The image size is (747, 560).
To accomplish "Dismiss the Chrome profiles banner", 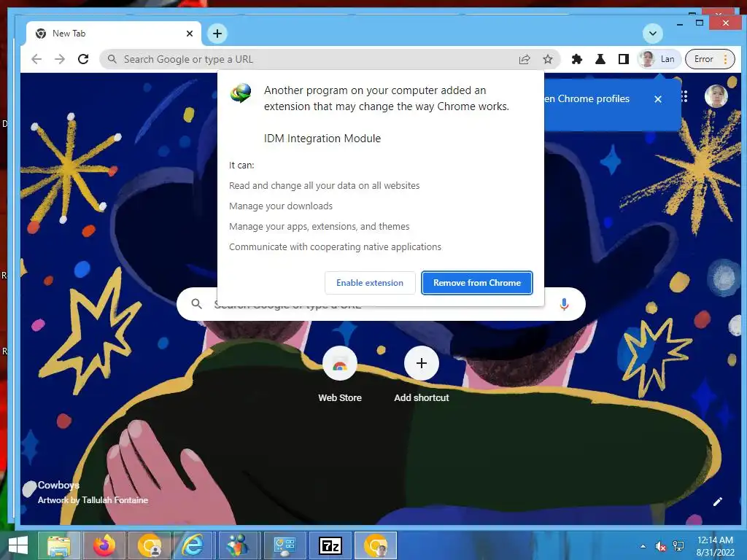I will pos(658,99).
